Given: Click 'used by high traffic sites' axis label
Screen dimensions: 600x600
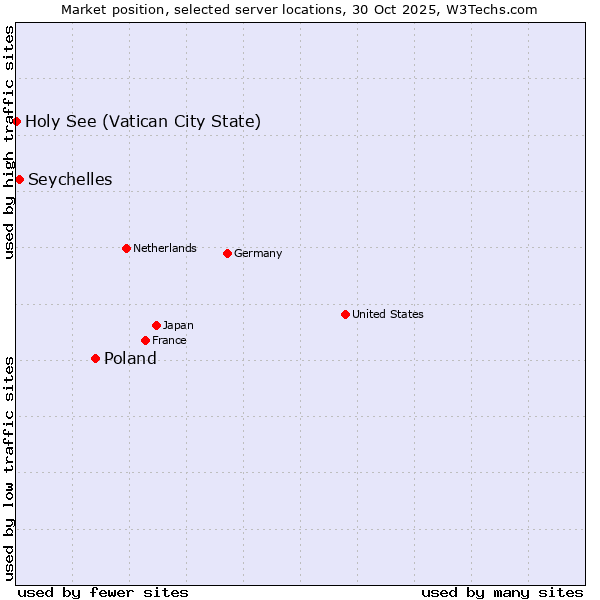Looking at the screenshot, I should (9, 142).
